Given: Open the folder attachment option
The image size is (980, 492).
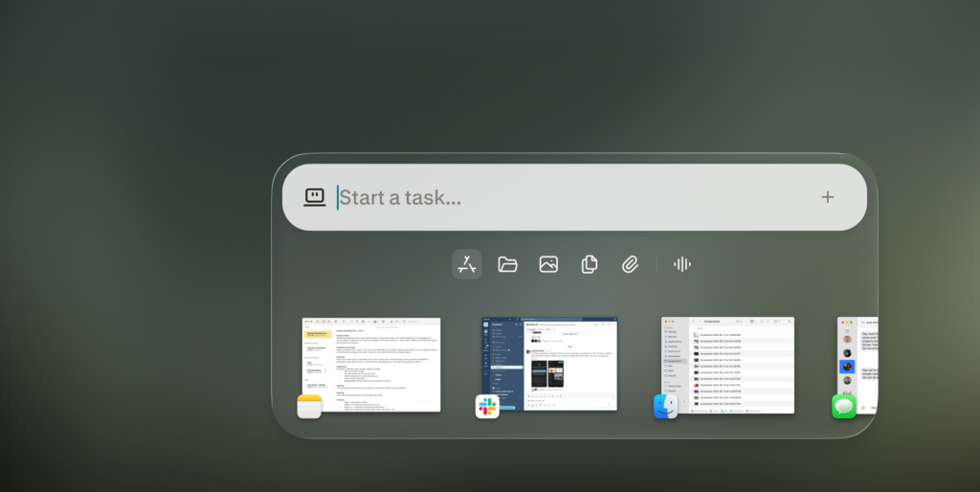Looking at the screenshot, I should tap(507, 264).
